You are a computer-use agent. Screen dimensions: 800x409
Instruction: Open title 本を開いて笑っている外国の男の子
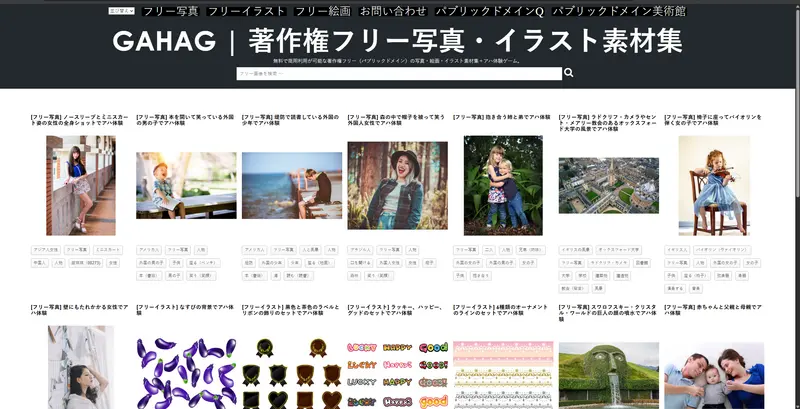[x=185, y=120]
